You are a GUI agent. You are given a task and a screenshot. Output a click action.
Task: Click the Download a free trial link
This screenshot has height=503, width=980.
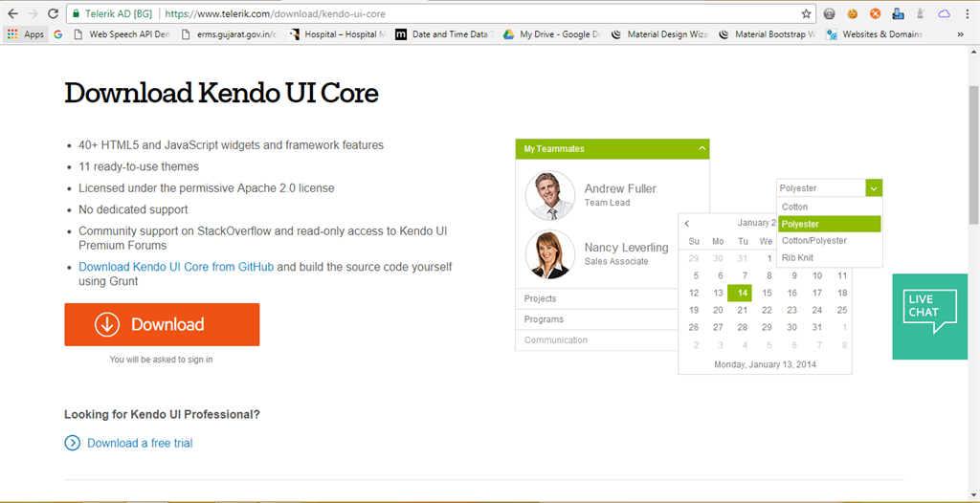pos(140,443)
